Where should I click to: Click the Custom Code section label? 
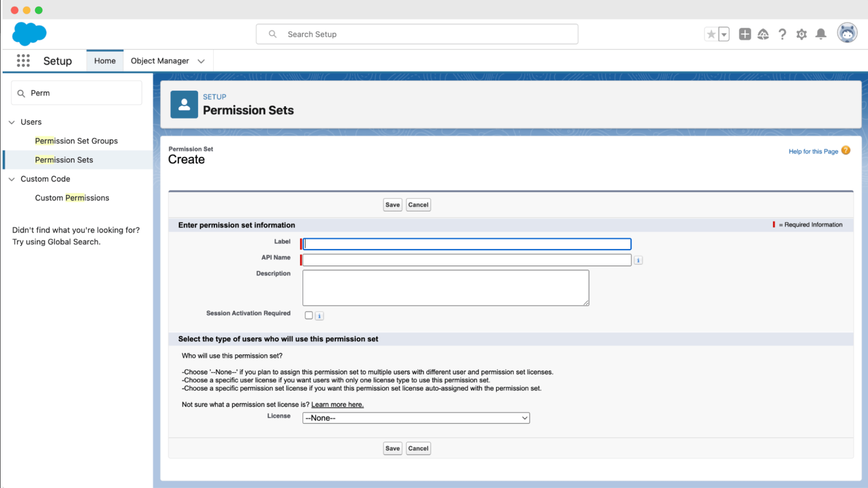click(45, 179)
